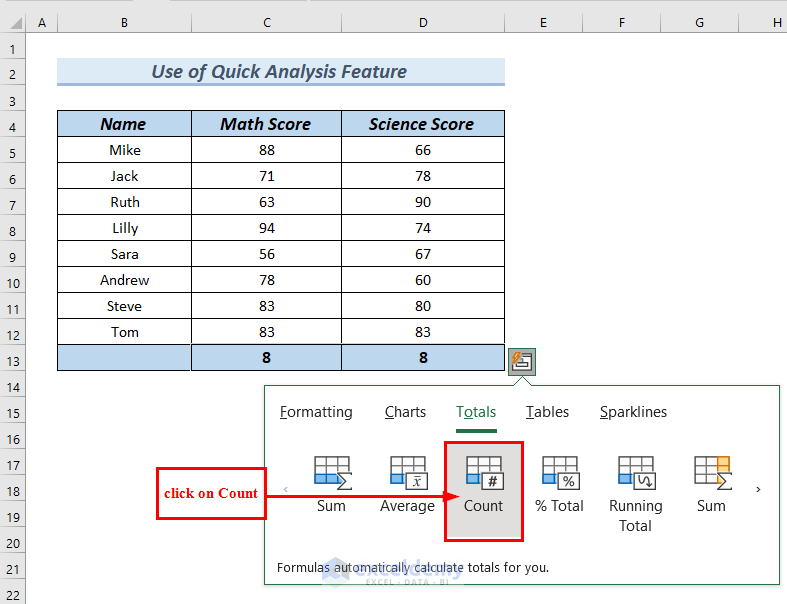This screenshot has height=604, width=787.
Task: Click the cell containing 'Tom'
Action: tap(124, 332)
